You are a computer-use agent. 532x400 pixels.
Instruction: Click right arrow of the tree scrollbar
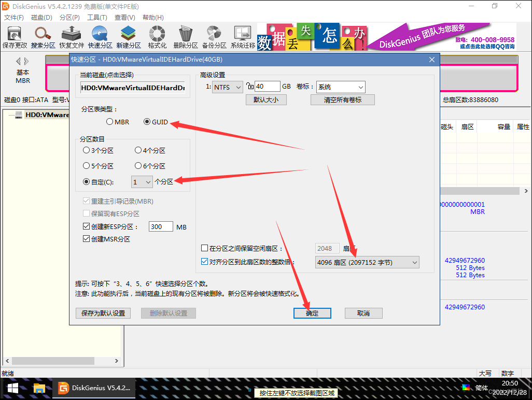pyautogui.click(x=116, y=361)
